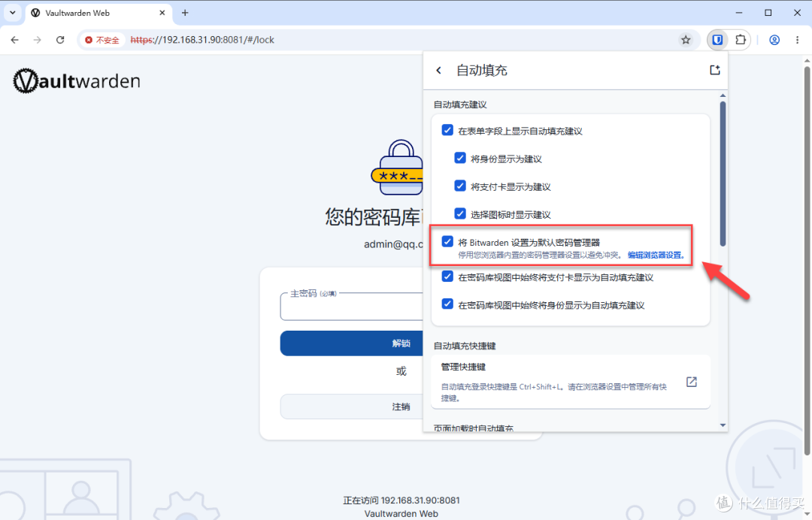Image resolution: width=812 pixels, height=520 pixels.
Task: Click the 自动填充 panel title
Action: (482, 71)
